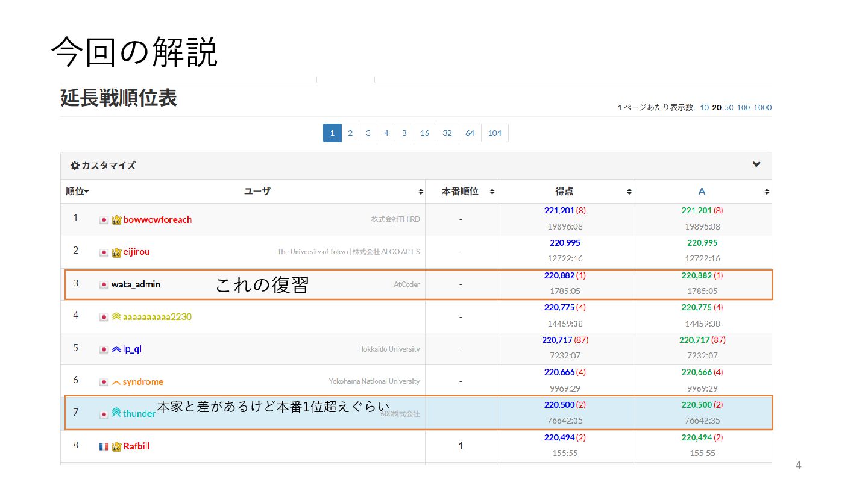Sort by ユーザ column arrows
The height and width of the screenshot is (488, 868).
(421, 192)
